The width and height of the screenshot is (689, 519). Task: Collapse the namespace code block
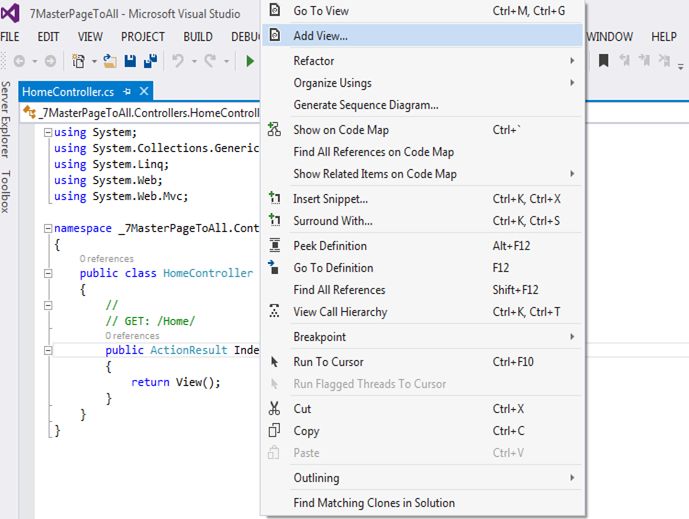pyautogui.click(x=47, y=229)
